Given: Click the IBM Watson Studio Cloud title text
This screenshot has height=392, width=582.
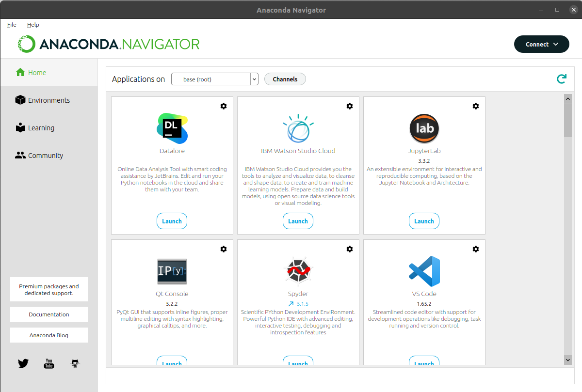Looking at the screenshot, I should pos(298,151).
